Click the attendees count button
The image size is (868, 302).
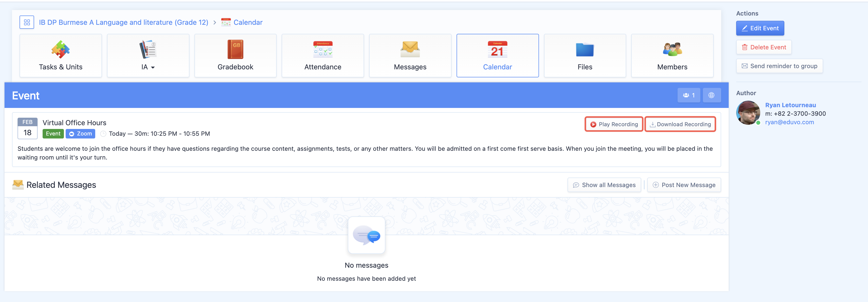click(x=688, y=95)
